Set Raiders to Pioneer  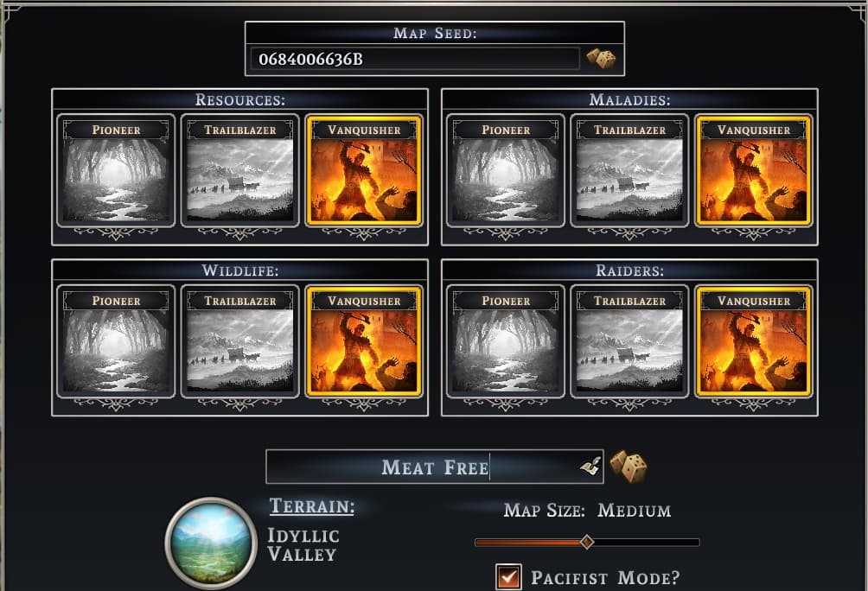point(506,341)
